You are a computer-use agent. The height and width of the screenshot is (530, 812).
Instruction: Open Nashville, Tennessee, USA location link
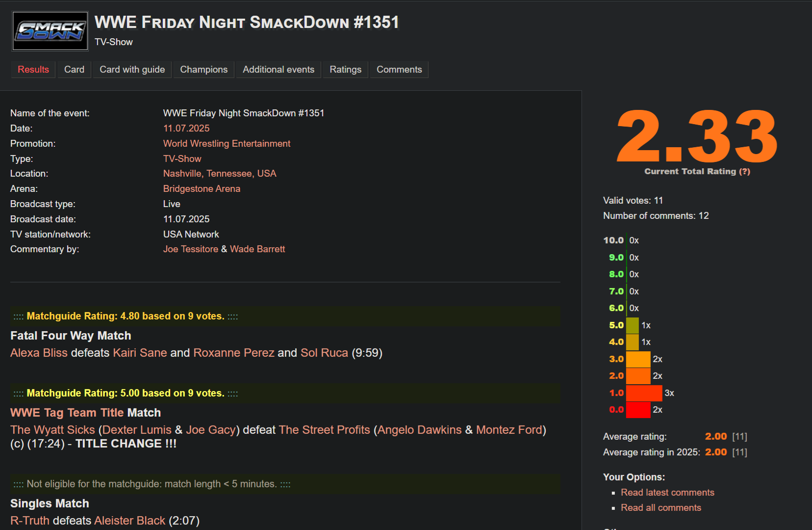(220, 173)
